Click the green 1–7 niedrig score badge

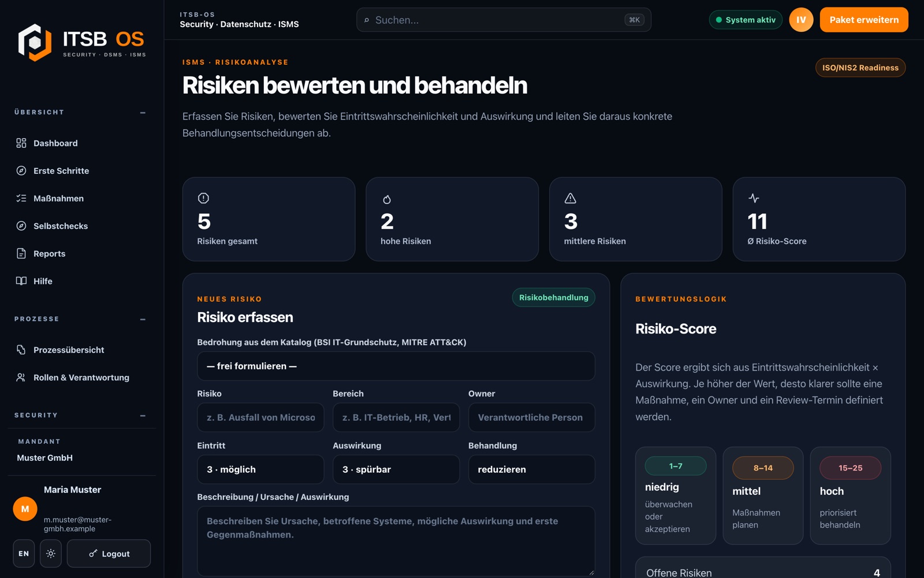[x=676, y=466]
